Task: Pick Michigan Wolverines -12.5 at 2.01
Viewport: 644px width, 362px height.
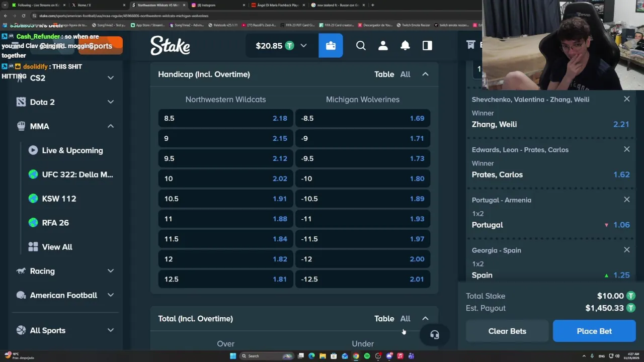Action: point(363,279)
